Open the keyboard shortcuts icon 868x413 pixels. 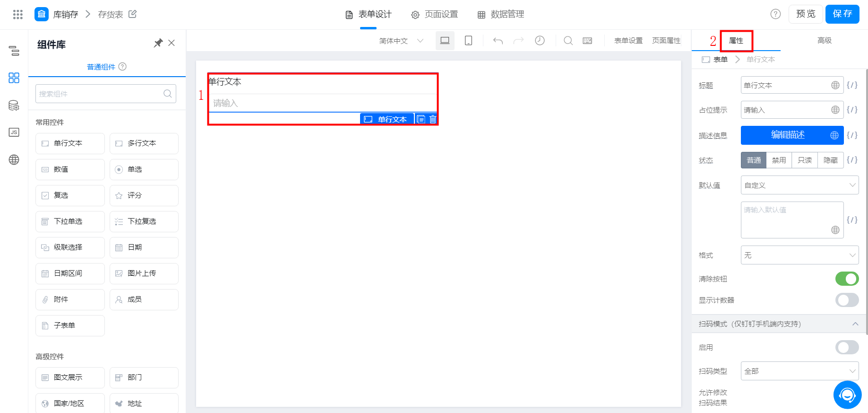[587, 41]
